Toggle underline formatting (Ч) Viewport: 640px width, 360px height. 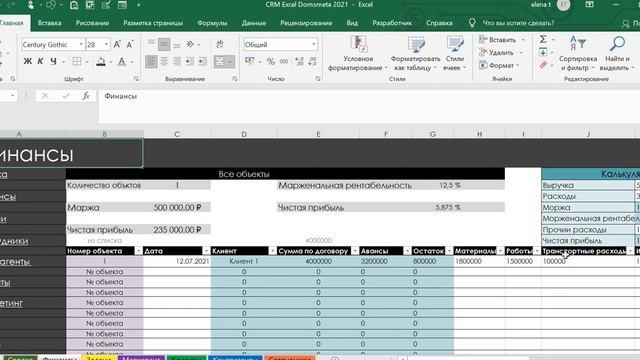[x=53, y=61]
